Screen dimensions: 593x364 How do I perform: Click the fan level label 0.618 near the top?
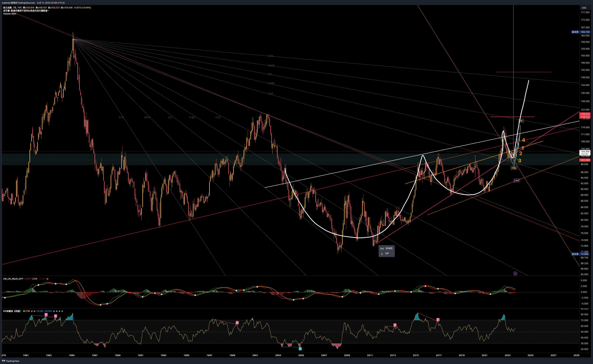point(271,65)
